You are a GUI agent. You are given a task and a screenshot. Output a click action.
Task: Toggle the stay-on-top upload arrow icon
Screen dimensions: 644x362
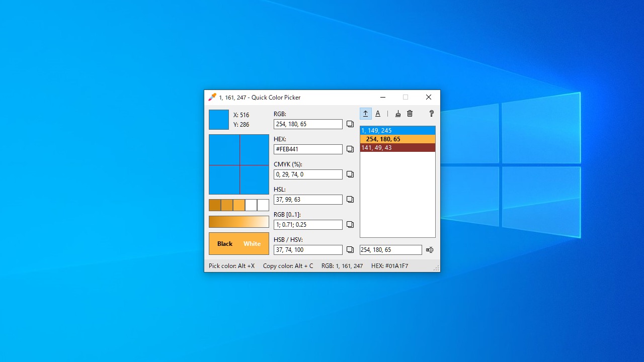[x=366, y=114]
